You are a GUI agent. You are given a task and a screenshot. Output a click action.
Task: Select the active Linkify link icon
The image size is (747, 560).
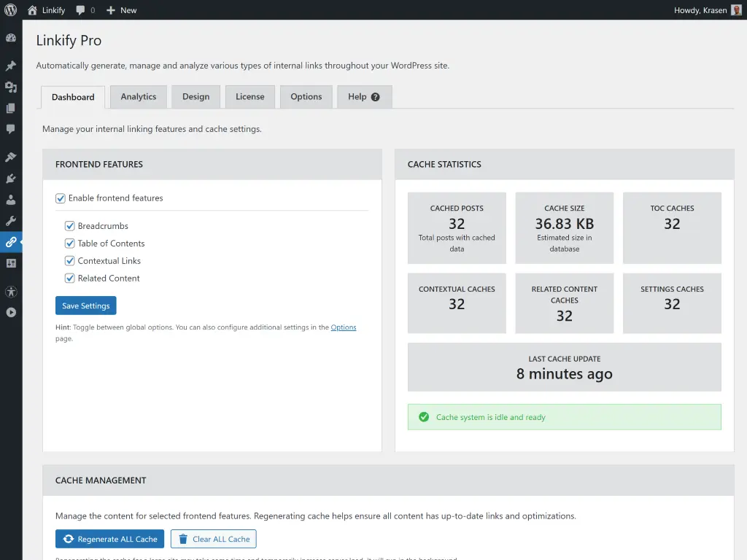tap(10, 242)
